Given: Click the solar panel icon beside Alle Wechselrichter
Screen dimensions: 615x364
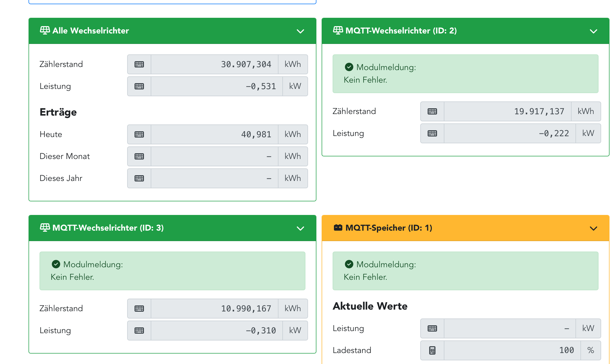Looking at the screenshot, I should pos(45,30).
